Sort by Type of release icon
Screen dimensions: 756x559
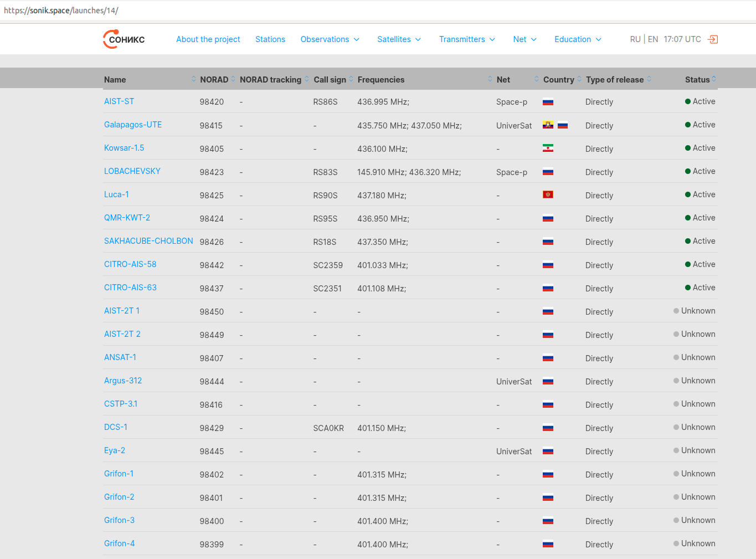649,79
